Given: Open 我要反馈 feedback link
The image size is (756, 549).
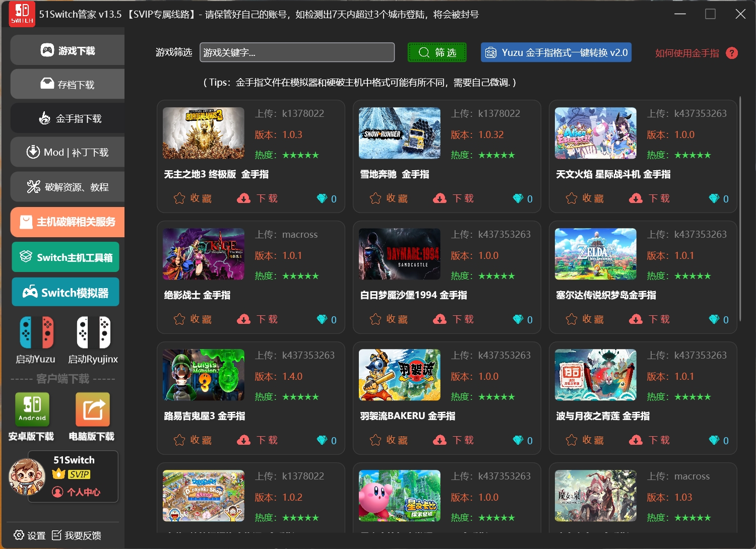Looking at the screenshot, I should pos(77,535).
